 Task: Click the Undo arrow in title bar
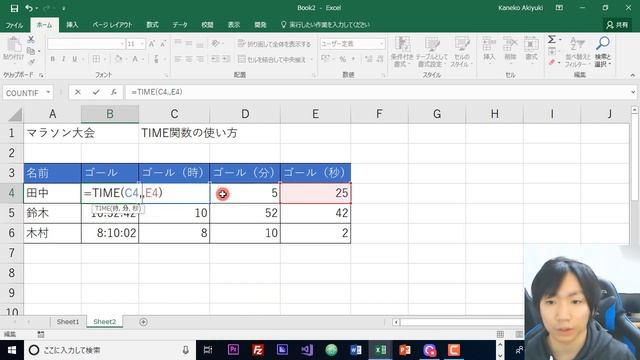tap(29, 8)
